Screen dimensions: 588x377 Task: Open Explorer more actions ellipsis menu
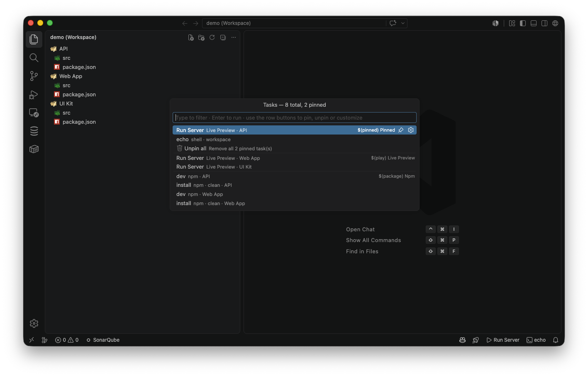pyautogui.click(x=234, y=37)
